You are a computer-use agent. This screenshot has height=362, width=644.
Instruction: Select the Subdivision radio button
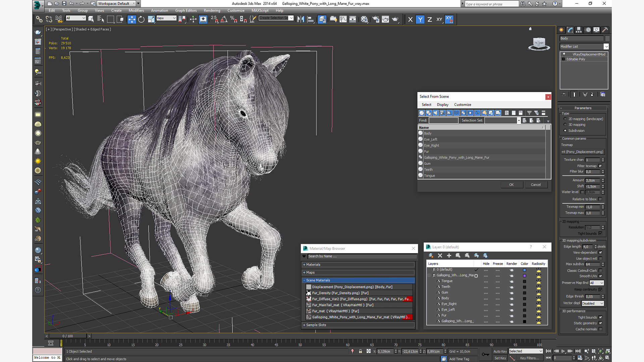[565, 131]
